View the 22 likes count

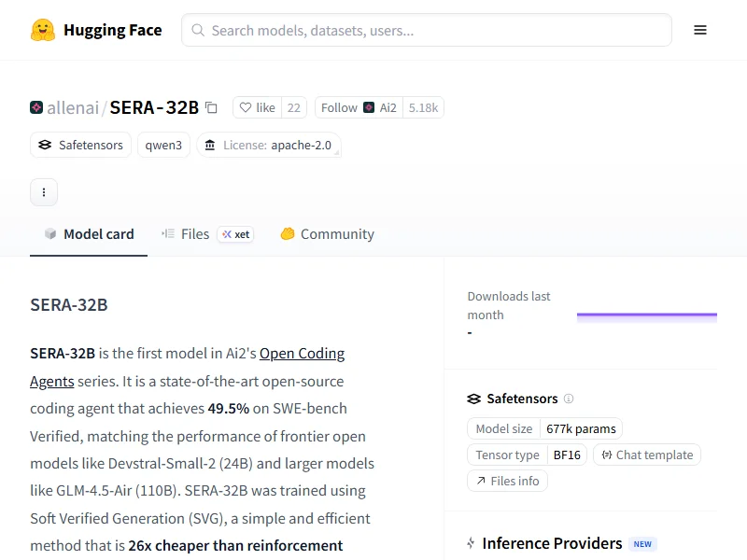(x=294, y=107)
